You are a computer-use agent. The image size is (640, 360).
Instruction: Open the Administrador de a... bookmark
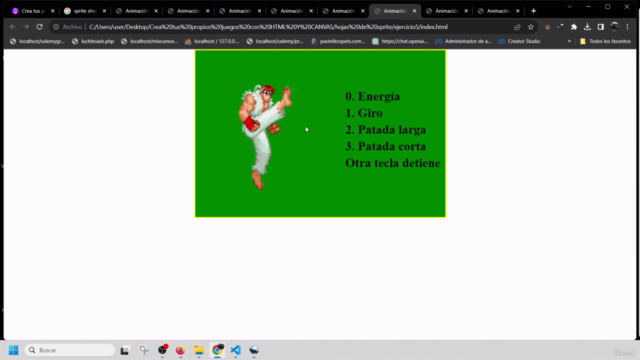click(x=463, y=41)
